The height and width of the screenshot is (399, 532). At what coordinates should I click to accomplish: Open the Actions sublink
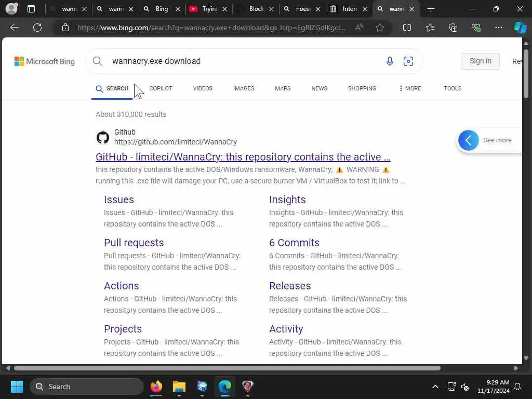tap(121, 286)
